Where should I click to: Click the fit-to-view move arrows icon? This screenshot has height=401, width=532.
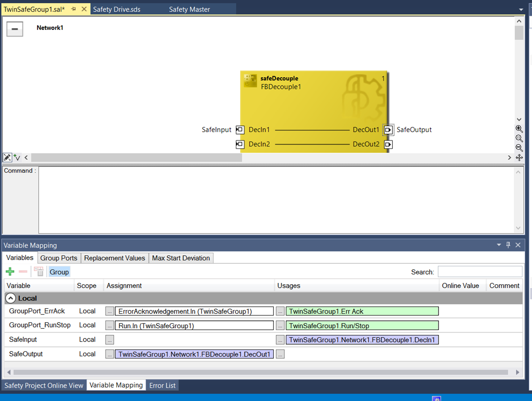[x=519, y=158]
